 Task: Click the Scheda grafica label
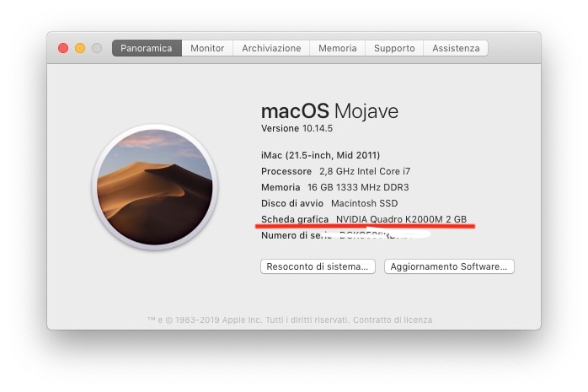click(x=295, y=219)
